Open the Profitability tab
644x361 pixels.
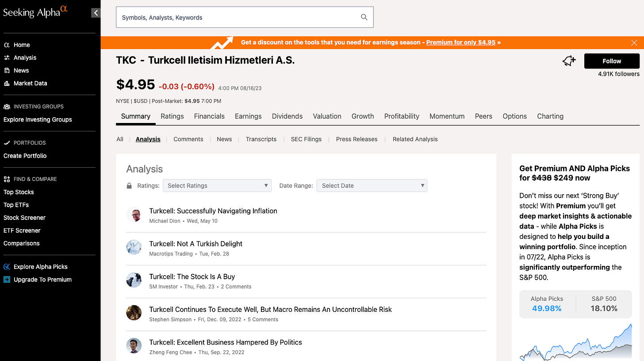tap(402, 116)
